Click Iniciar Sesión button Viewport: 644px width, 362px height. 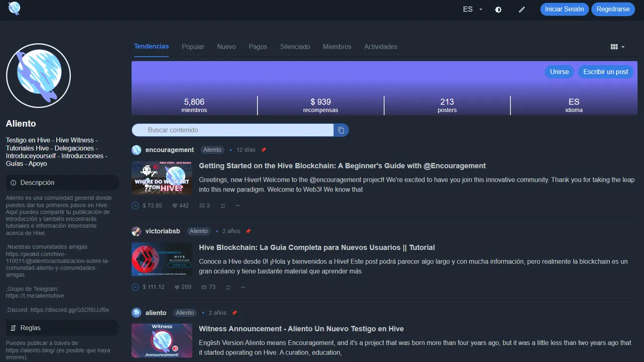pyautogui.click(x=565, y=9)
